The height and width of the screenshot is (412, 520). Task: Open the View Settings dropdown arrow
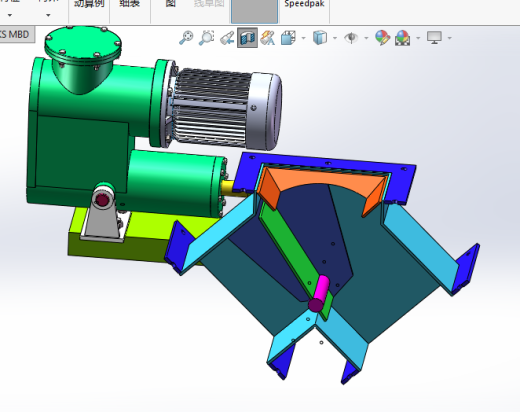point(449,38)
